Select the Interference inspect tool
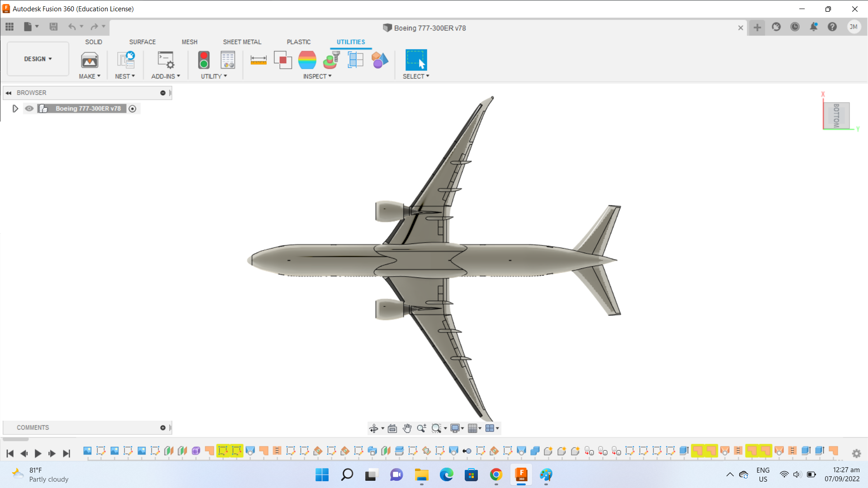The width and height of the screenshot is (868, 488). click(283, 60)
